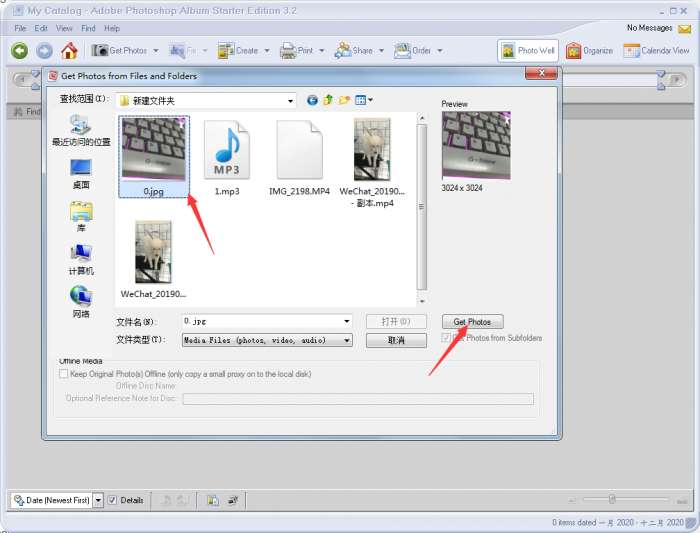Open the Help menu
Viewport: 700px width, 533px height.
point(112,28)
